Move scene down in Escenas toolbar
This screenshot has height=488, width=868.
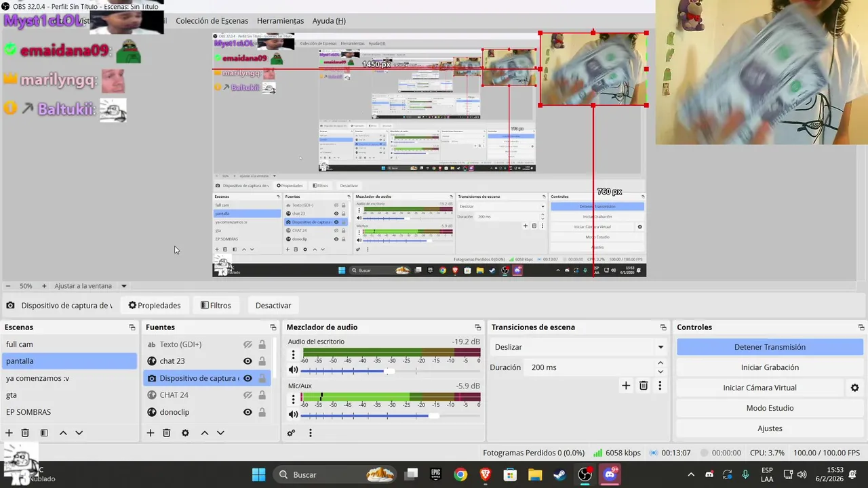click(79, 433)
